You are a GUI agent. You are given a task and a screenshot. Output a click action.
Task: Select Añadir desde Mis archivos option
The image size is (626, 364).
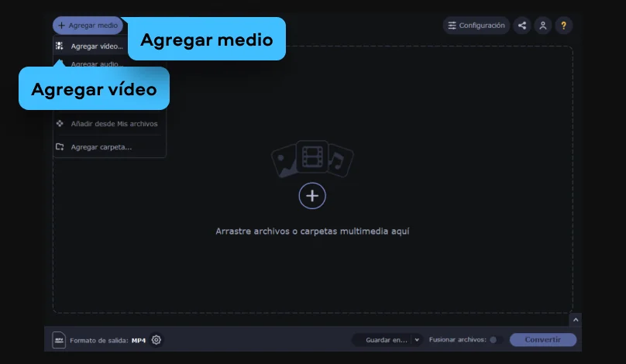pyautogui.click(x=114, y=123)
